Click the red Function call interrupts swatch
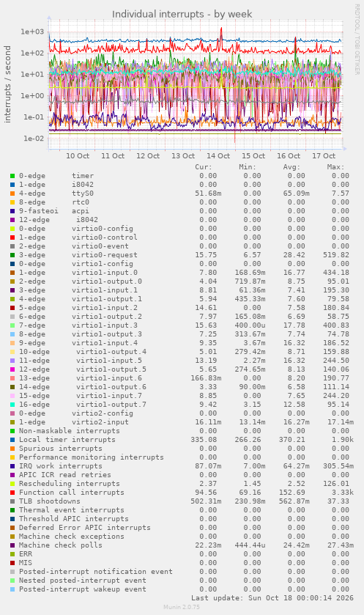 [x=12, y=493]
